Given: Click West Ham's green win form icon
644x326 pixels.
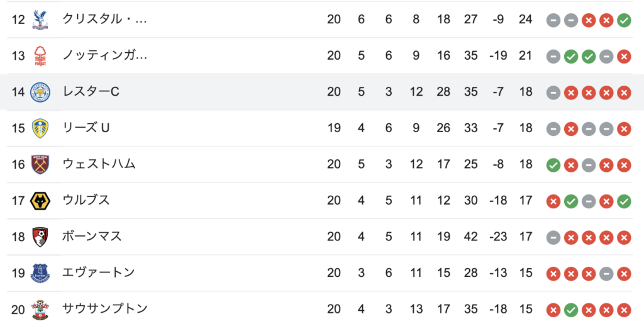Looking at the screenshot, I should [553, 164].
